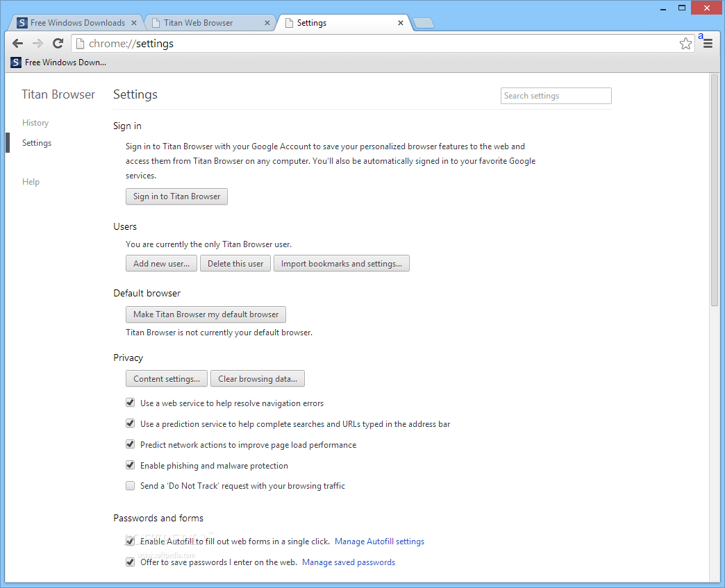
Task: Switch to the Free Windows Downloads tab
Action: pos(77,23)
